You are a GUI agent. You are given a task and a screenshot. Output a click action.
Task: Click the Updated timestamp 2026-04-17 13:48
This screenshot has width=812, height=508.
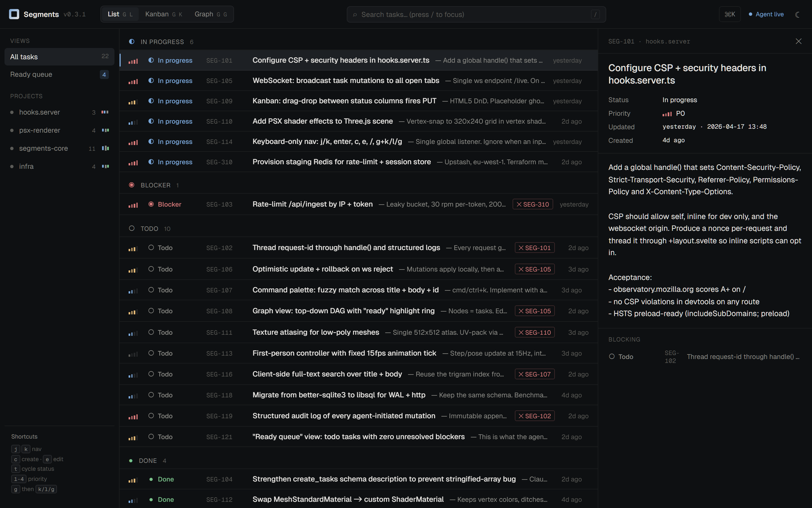736,127
